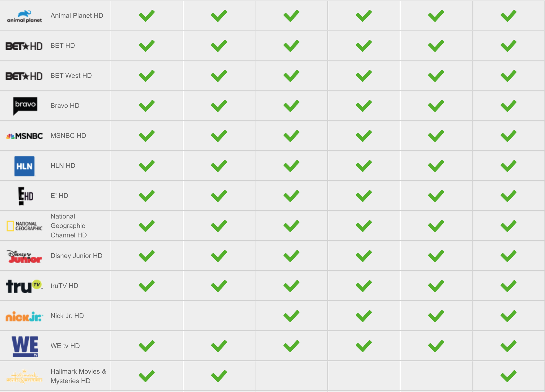The height and width of the screenshot is (392, 545).
Task: Click empty first-column cell in Nick Jr. row
Action: click(147, 316)
